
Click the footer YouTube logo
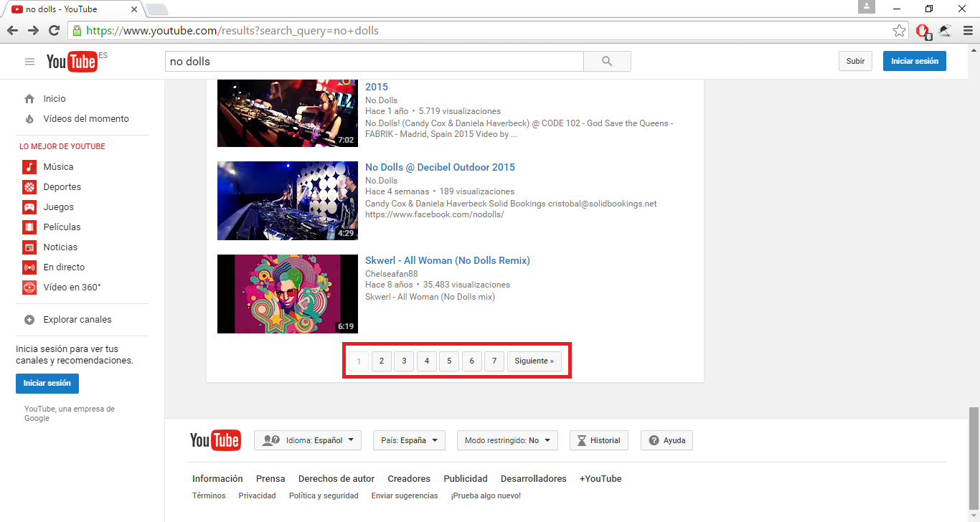(x=215, y=440)
